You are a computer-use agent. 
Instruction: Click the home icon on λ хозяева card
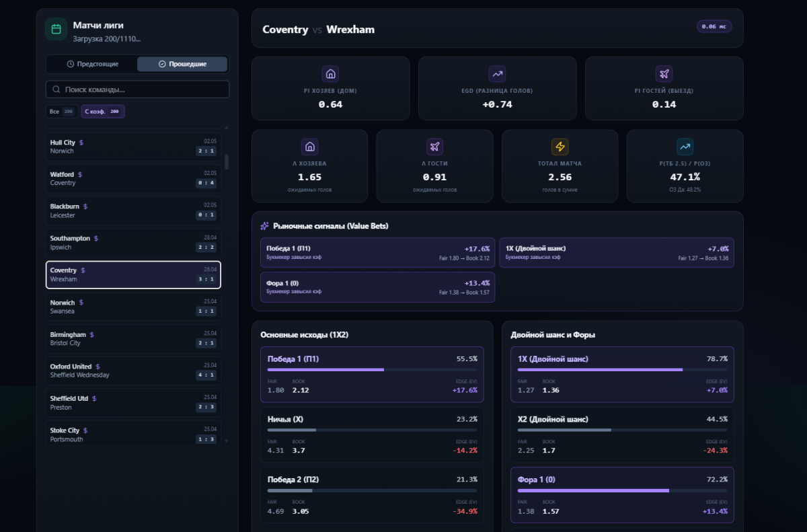(309, 147)
